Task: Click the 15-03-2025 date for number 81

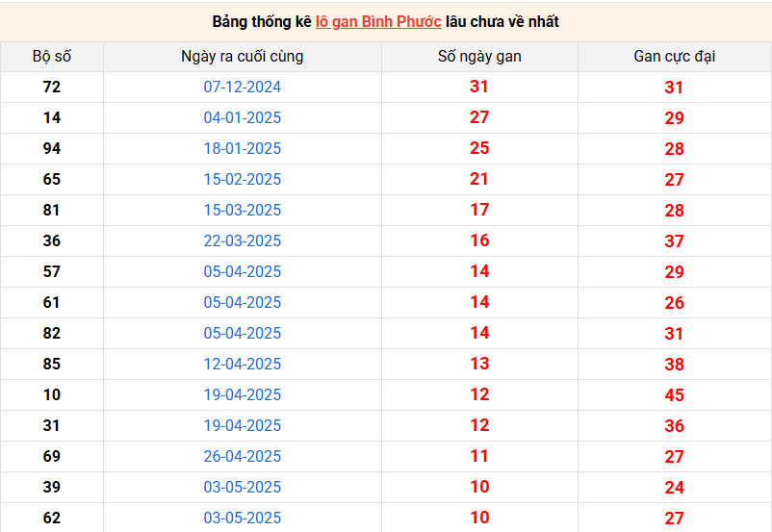Action: point(243,210)
